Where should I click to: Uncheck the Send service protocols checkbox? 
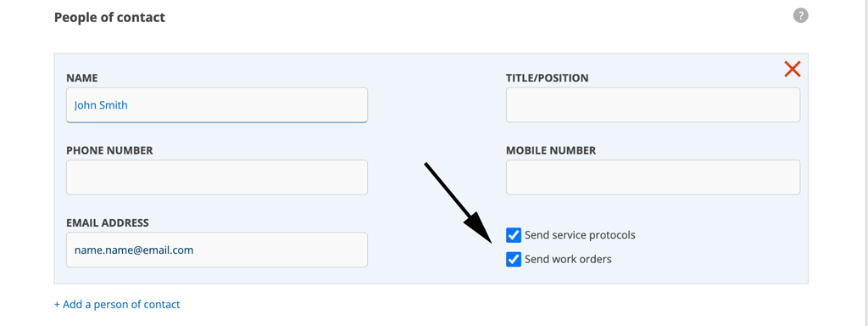click(514, 235)
